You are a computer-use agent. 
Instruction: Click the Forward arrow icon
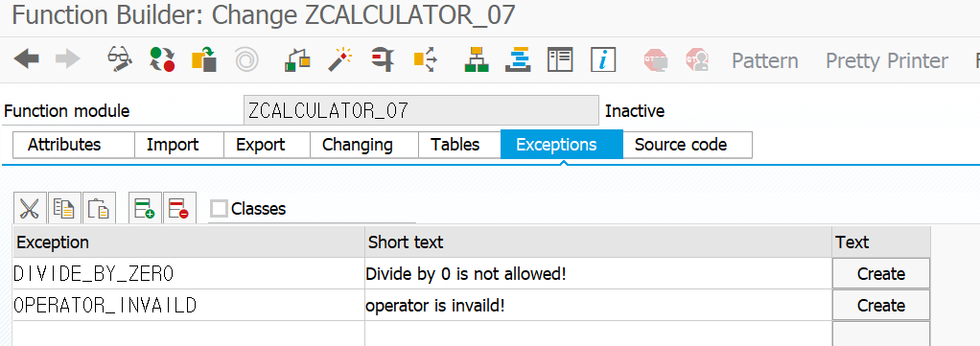coord(68,59)
